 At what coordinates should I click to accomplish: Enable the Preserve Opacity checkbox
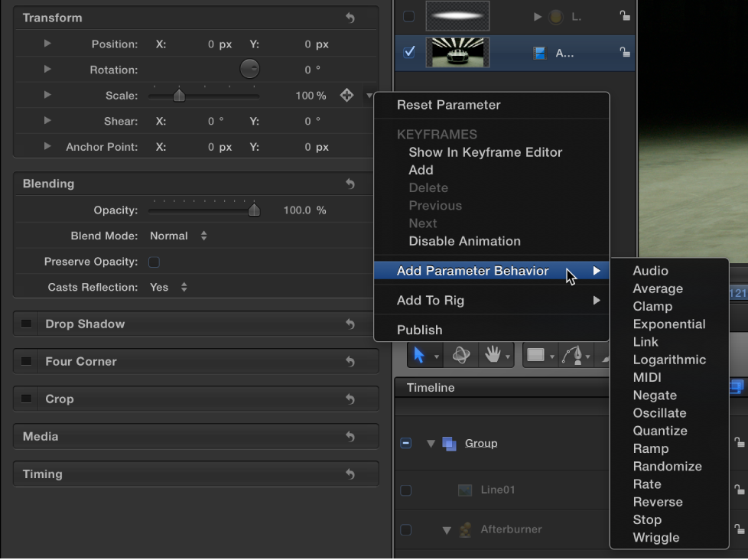(154, 262)
